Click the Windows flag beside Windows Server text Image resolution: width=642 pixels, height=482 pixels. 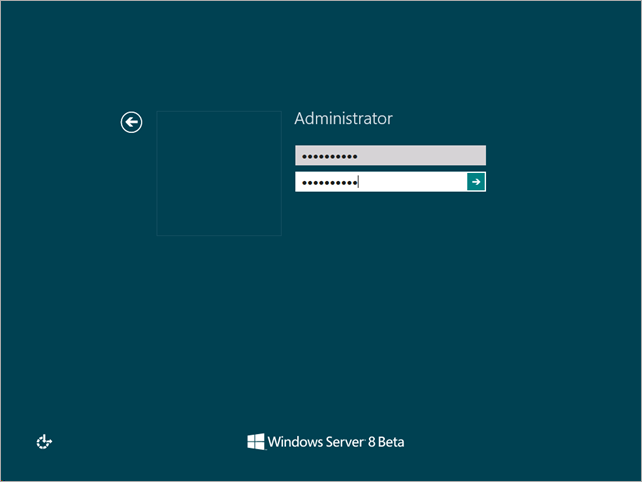point(256,441)
